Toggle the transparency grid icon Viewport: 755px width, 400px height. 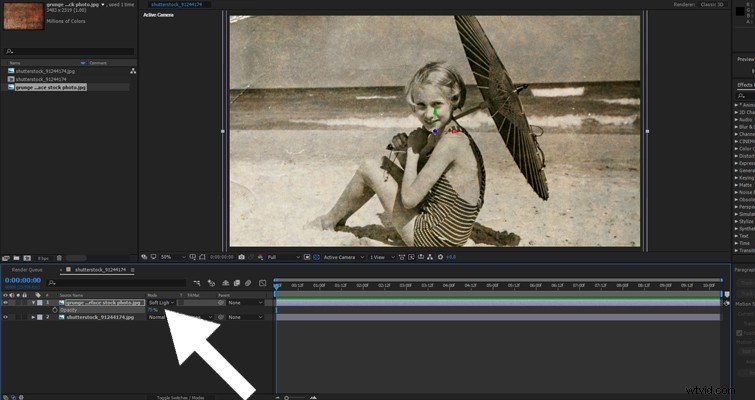[x=316, y=257]
